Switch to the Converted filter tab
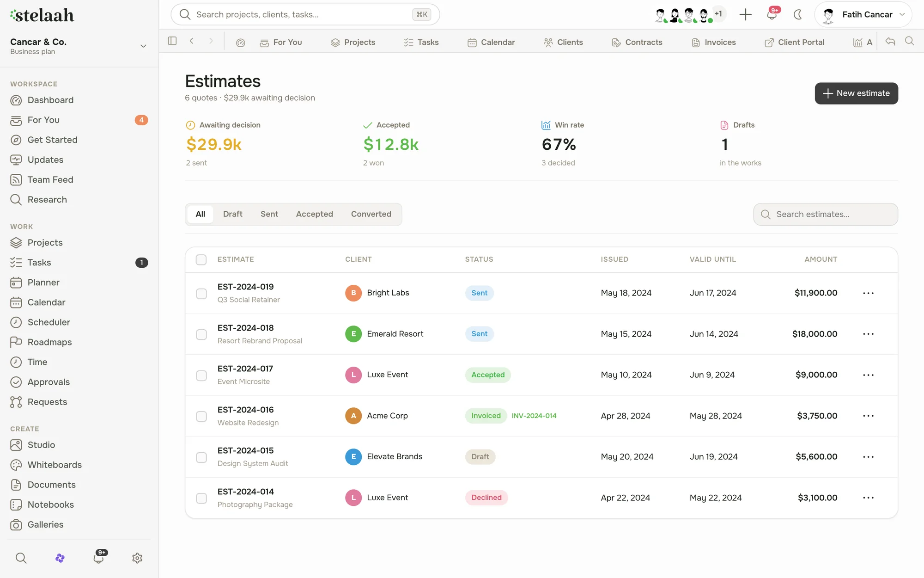This screenshot has height=578, width=924. [371, 214]
